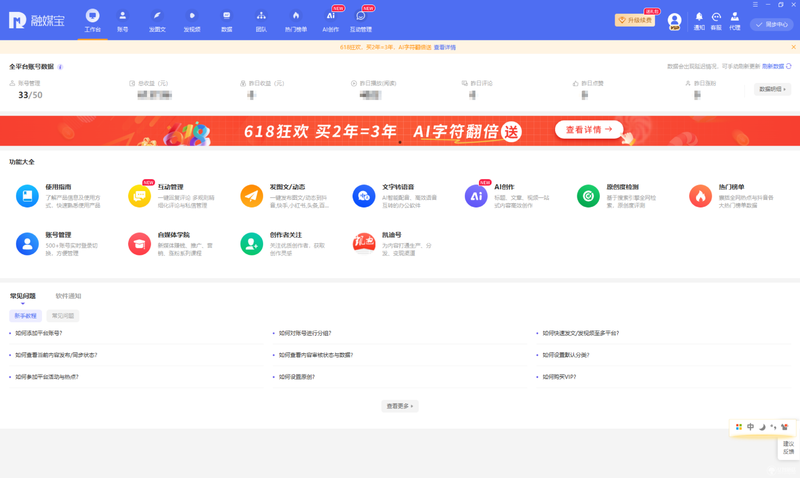
Task: Click the 查看详情 button on 618 banner
Action: click(x=589, y=130)
